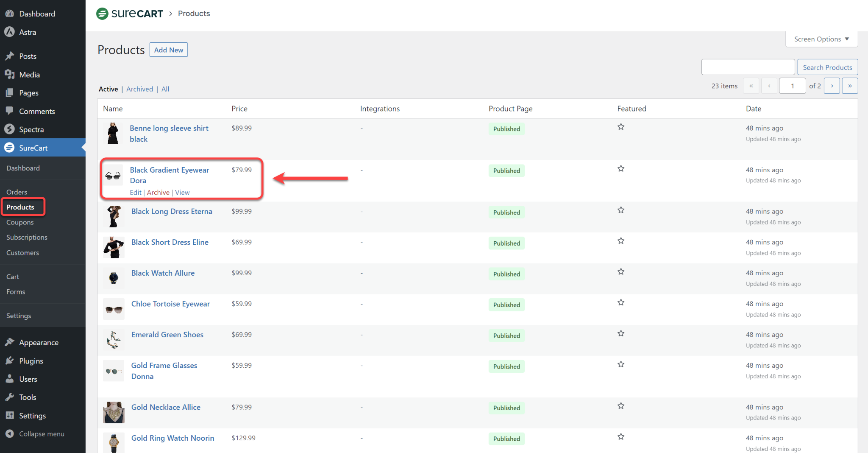Open Coupons in SureCart submenu
The image size is (868, 453).
click(x=20, y=222)
